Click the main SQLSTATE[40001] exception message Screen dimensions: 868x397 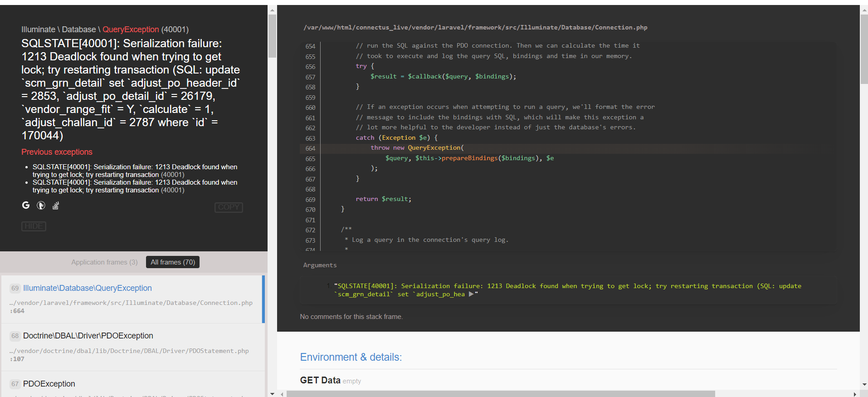(131, 89)
